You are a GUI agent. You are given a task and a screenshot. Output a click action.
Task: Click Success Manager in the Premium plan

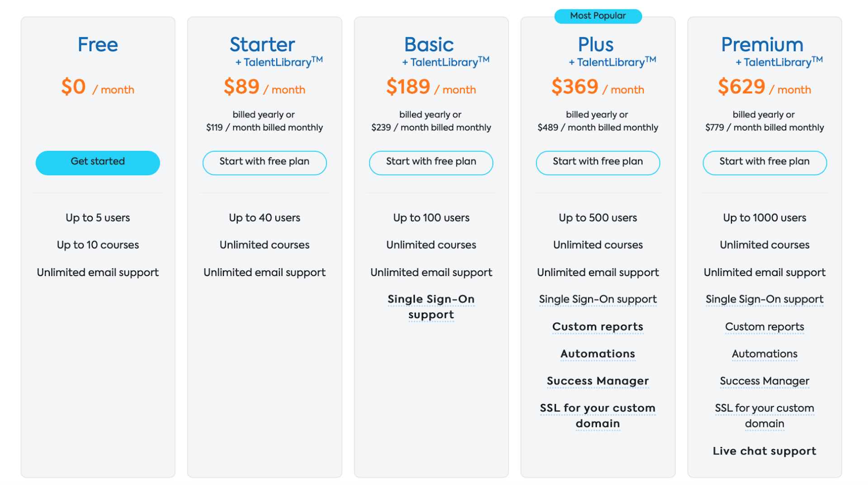pyautogui.click(x=764, y=381)
